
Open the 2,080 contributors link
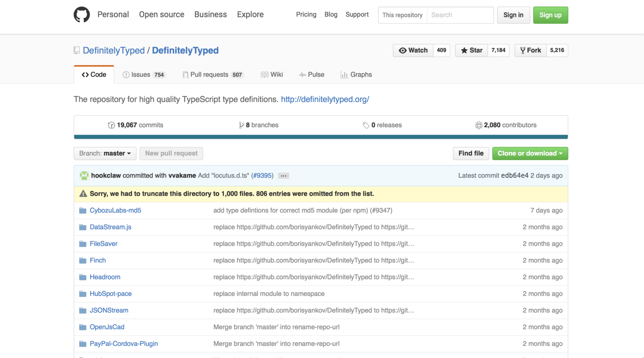506,125
